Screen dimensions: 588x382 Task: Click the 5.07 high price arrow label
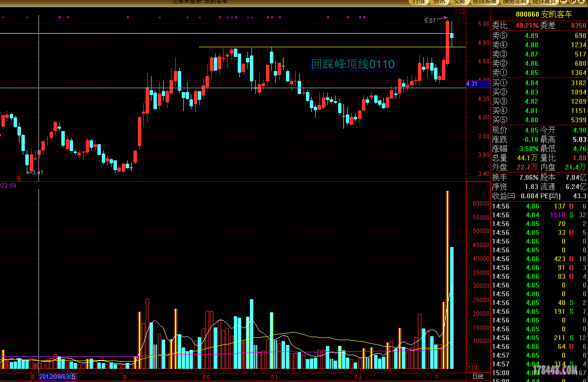tap(430, 20)
